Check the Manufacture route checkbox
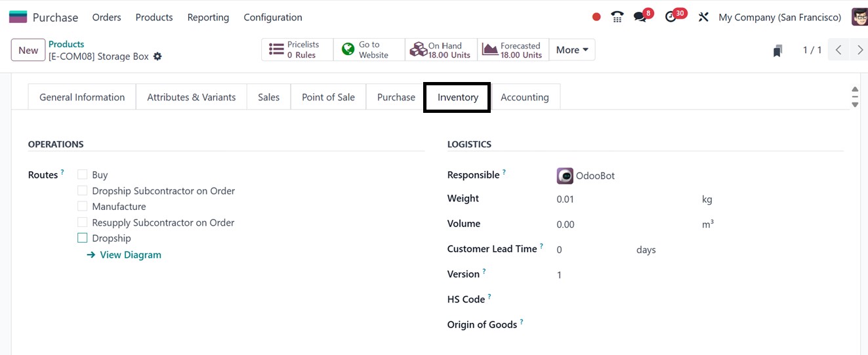 pyautogui.click(x=83, y=206)
